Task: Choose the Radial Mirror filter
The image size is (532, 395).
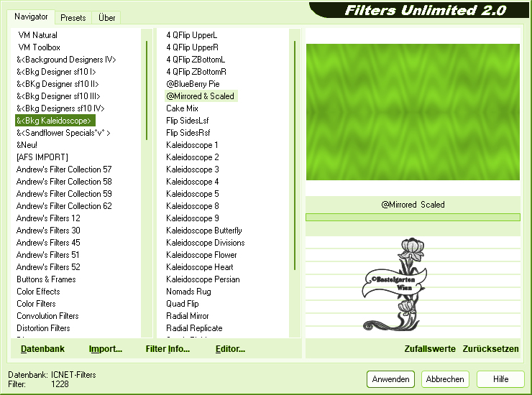Action: [188, 316]
